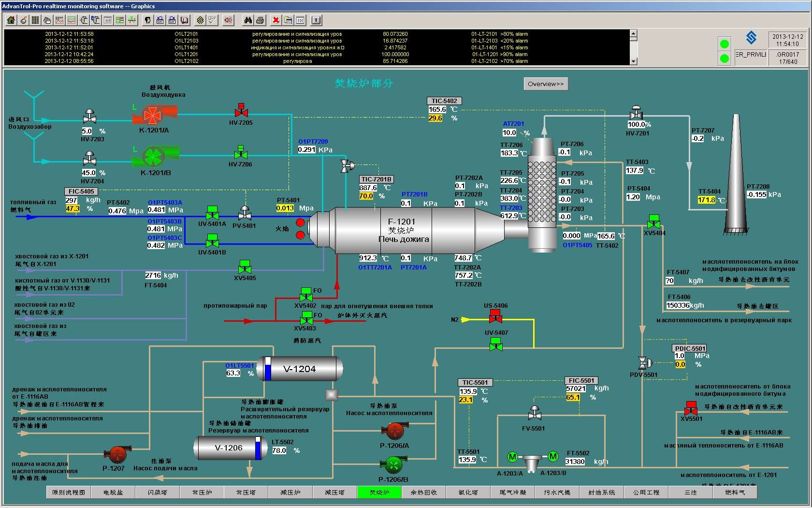812x508 pixels.
Task: Switch to the 余热回收 tab
Action: point(423,493)
